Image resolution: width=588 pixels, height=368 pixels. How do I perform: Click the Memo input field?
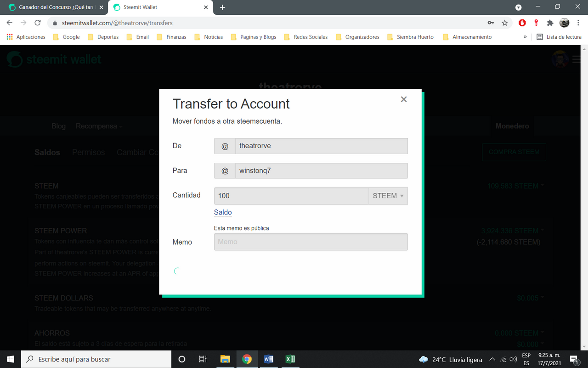311,242
